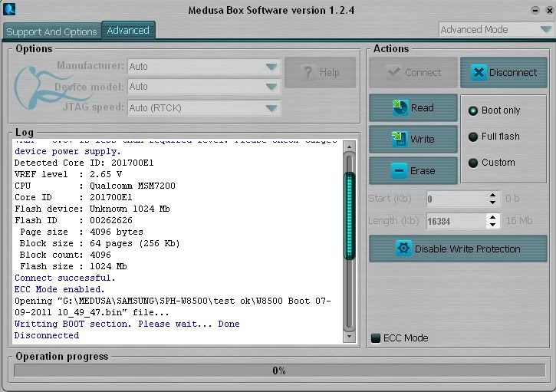The image size is (556, 392).
Task: Click the Write button label
Action: click(x=422, y=139)
